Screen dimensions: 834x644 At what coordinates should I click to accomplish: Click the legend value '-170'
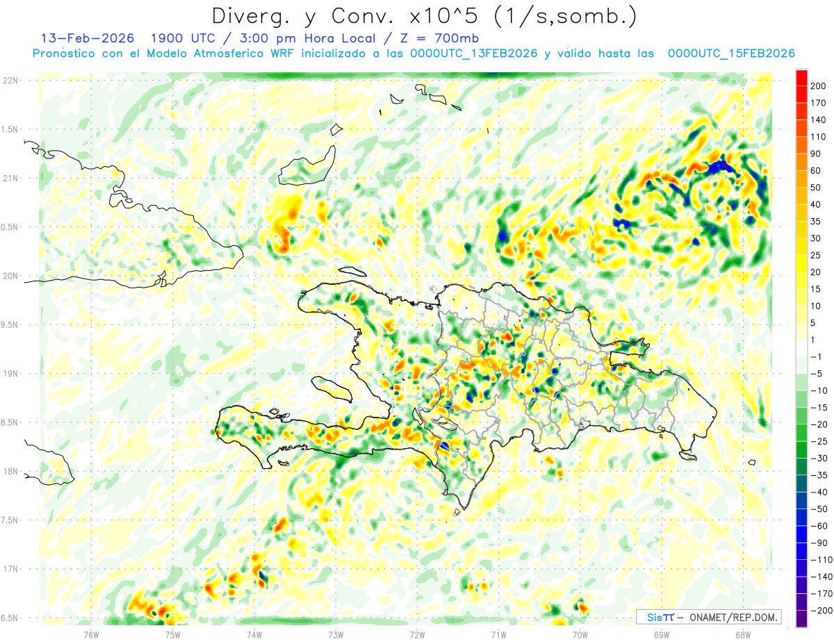pyautogui.click(x=821, y=595)
